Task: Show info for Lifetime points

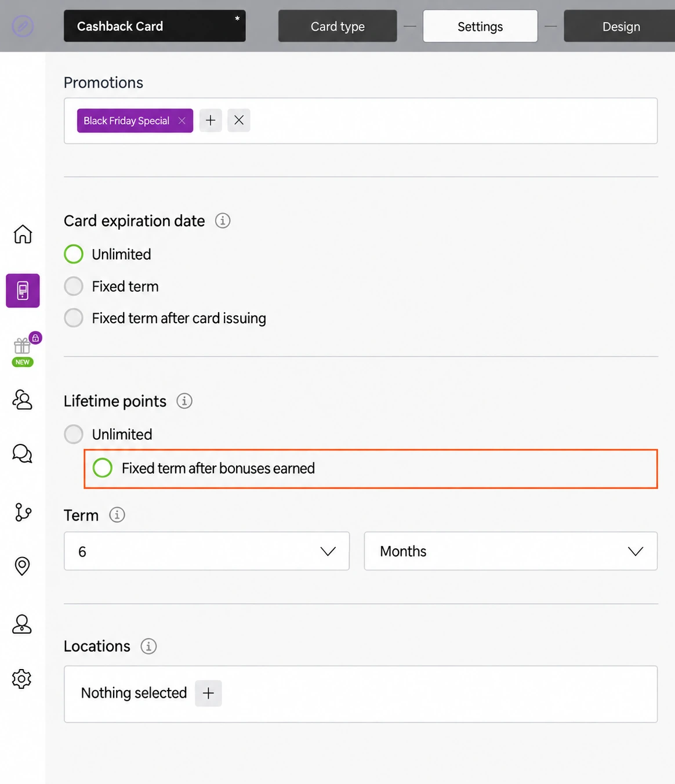Action: (184, 401)
